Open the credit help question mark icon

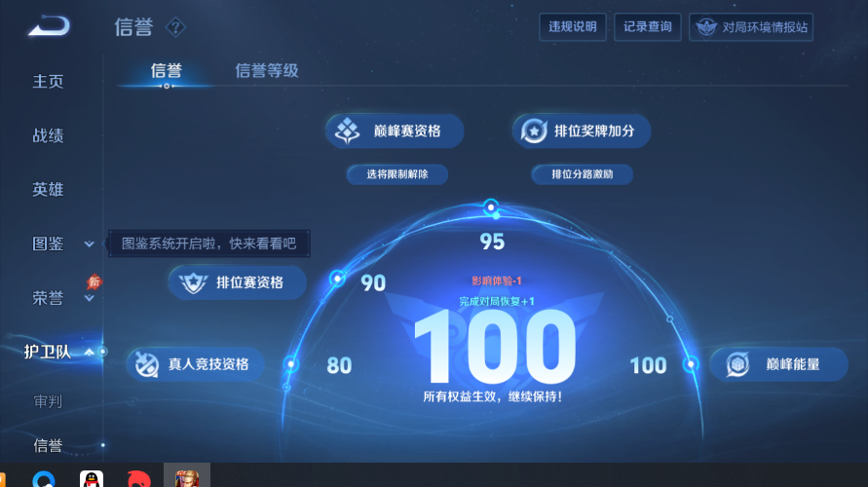[x=175, y=27]
